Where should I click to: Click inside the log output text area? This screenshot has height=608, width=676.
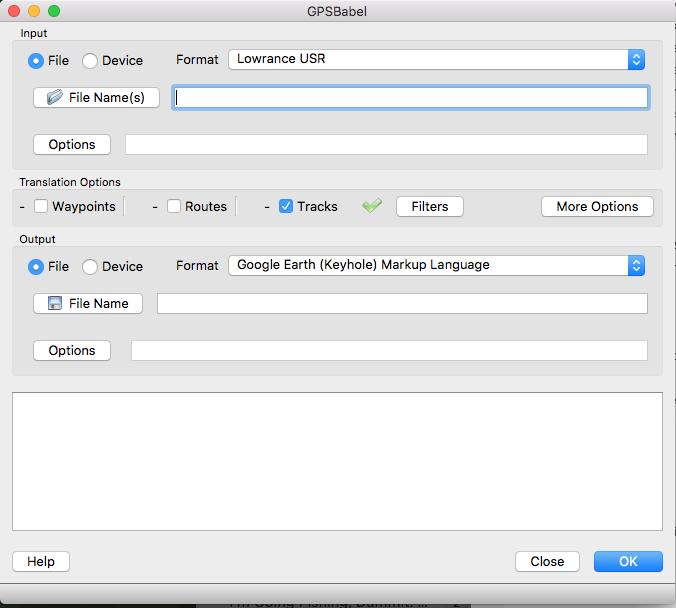pos(338,461)
